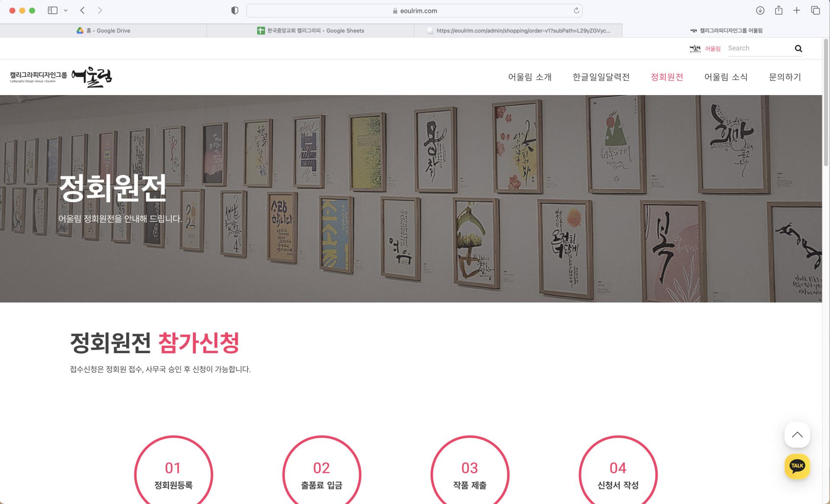The image size is (830, 504).
Task: Open the 한글일일달력전 menu item
Action: [x=601, y=77]
